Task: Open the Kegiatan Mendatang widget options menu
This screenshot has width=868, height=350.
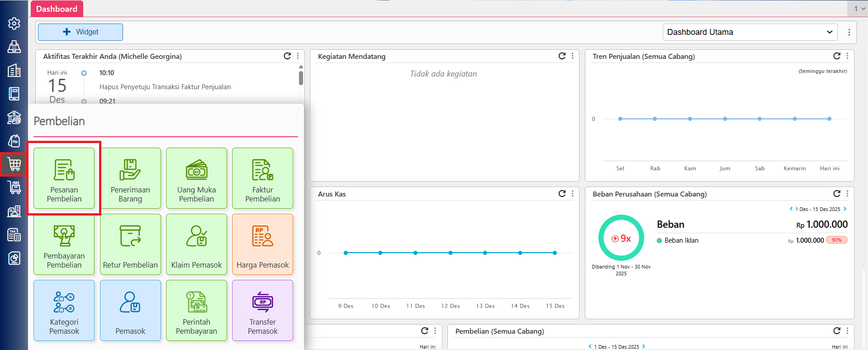Action: (573, 56)
